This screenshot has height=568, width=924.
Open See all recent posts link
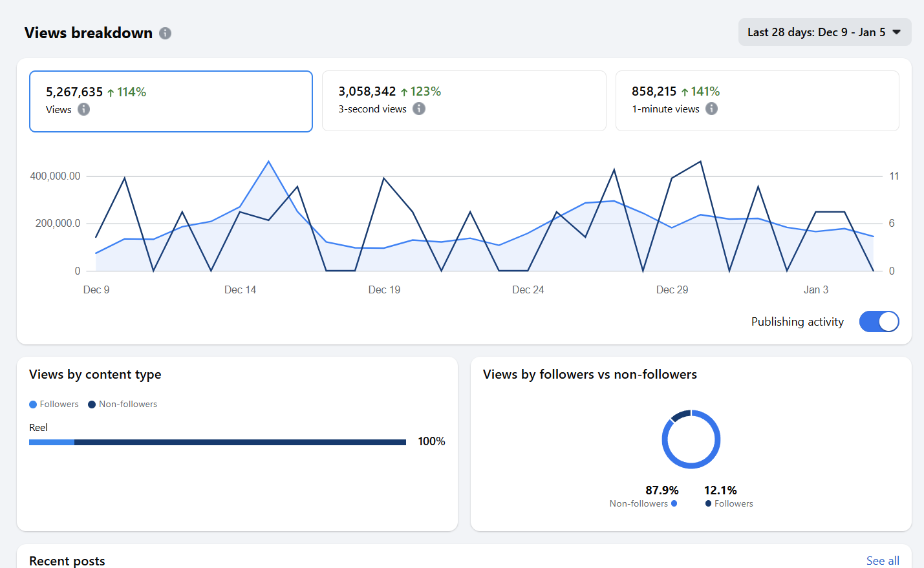(882, 560)
